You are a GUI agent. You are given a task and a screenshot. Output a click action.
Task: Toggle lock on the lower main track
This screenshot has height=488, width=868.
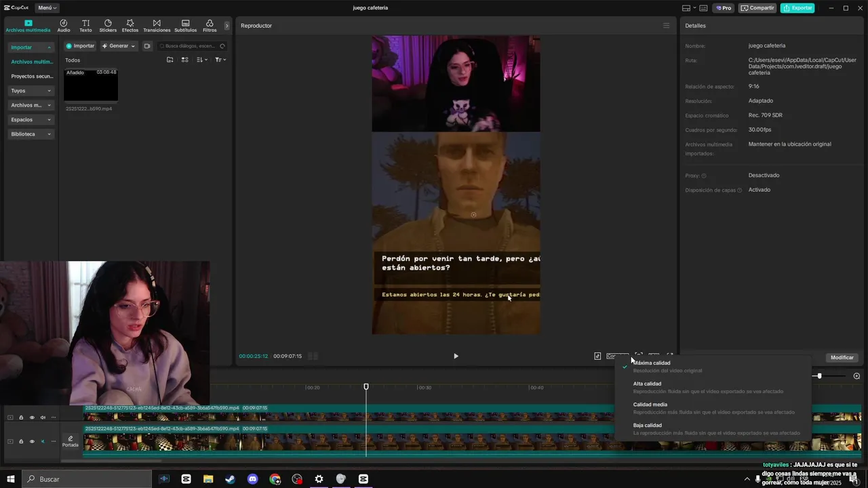tap(21, 441)
